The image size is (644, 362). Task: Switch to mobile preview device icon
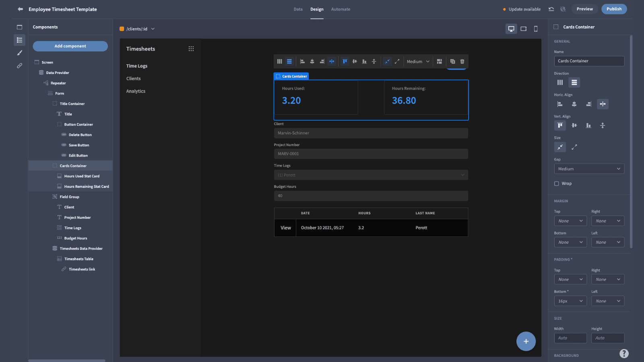536,29
